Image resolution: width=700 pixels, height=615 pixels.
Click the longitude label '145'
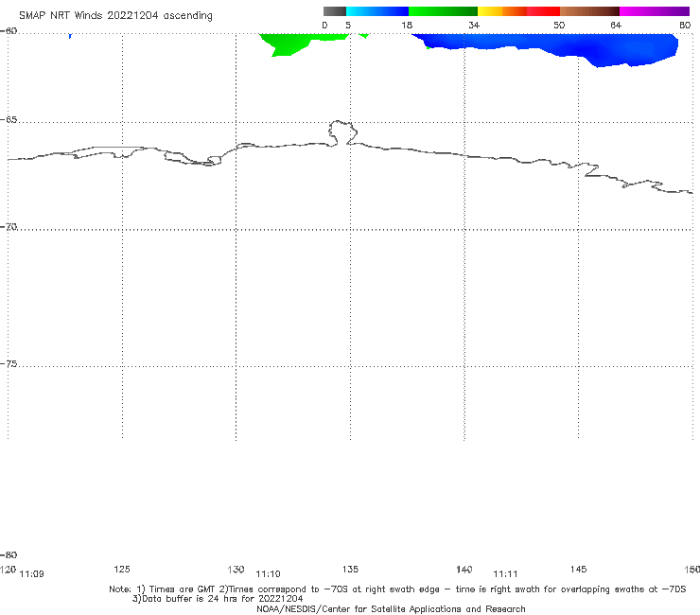click(x=579, y=569)
